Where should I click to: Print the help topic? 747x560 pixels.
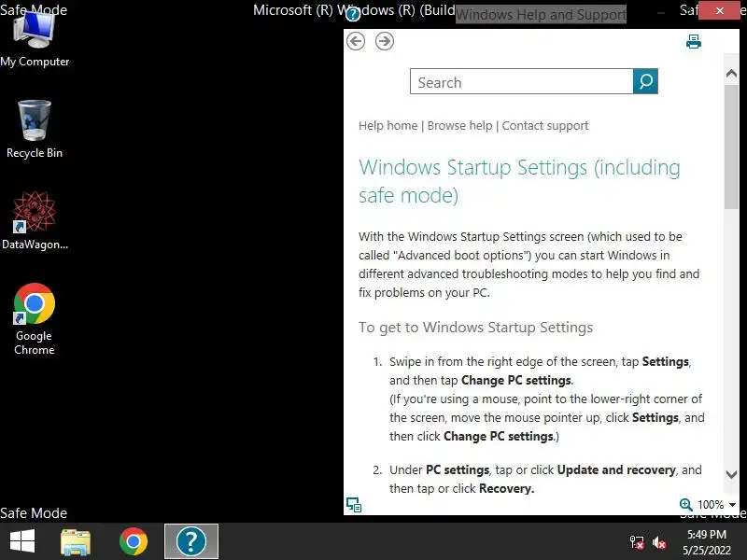coord(694,42)
